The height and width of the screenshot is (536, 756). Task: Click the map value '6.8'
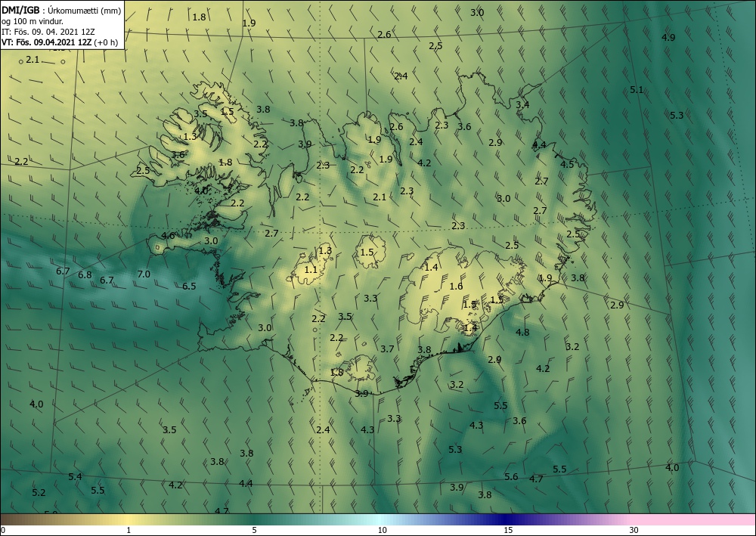[x=85, y=275]
